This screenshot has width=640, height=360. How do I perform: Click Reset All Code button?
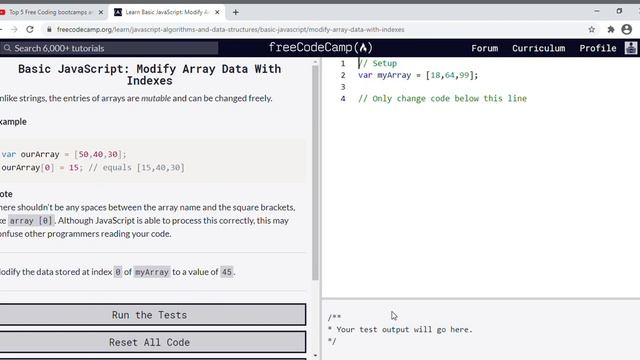(152, 342)
